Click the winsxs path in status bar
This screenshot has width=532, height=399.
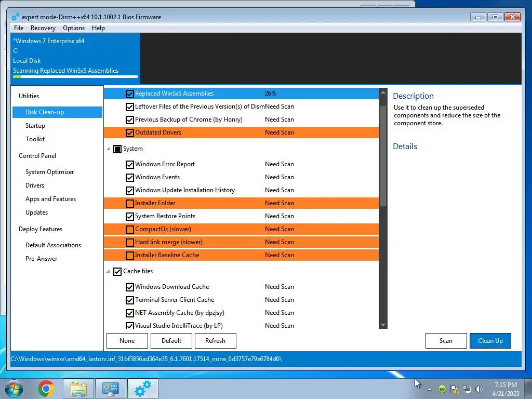146,358
